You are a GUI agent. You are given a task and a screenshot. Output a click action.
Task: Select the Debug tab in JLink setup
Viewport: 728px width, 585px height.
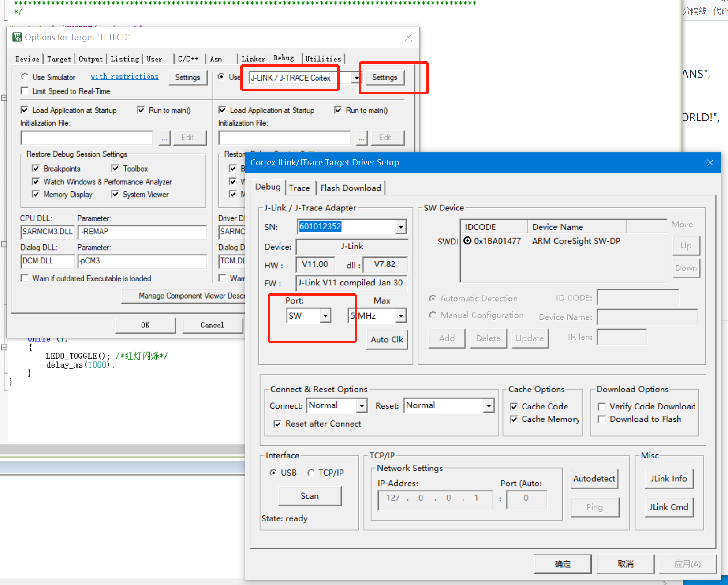pos(268,187)
